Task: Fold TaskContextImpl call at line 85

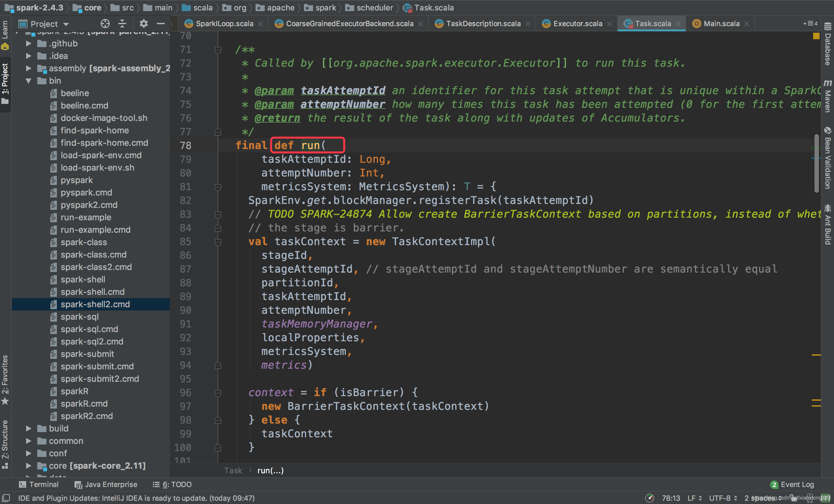Action: click(x=218, y=242)
